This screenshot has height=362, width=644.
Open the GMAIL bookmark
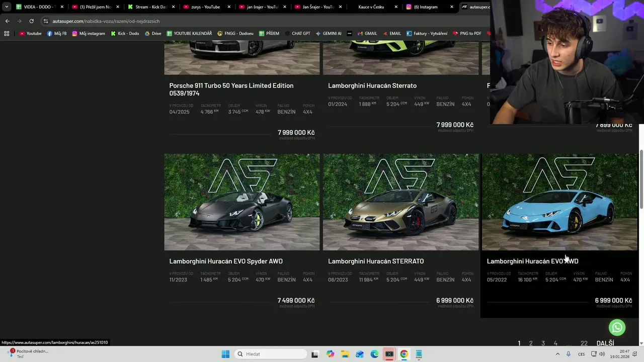coord(367,34)
